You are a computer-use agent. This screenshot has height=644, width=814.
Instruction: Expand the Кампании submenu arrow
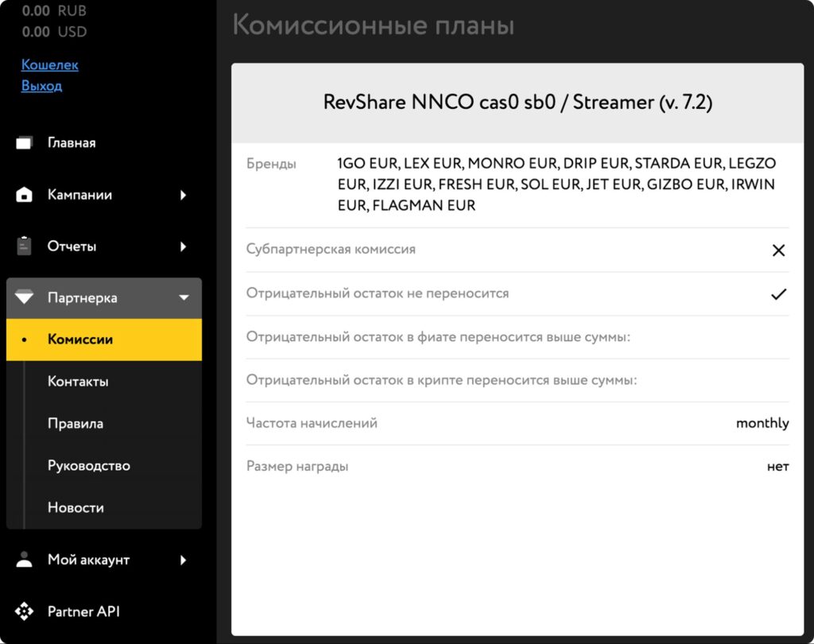(x=184, y=195)
